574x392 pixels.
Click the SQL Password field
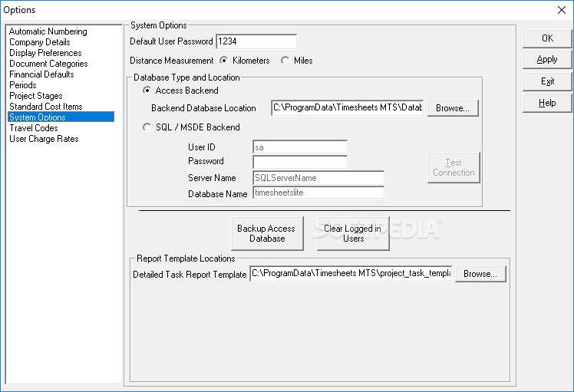(300, 162)
